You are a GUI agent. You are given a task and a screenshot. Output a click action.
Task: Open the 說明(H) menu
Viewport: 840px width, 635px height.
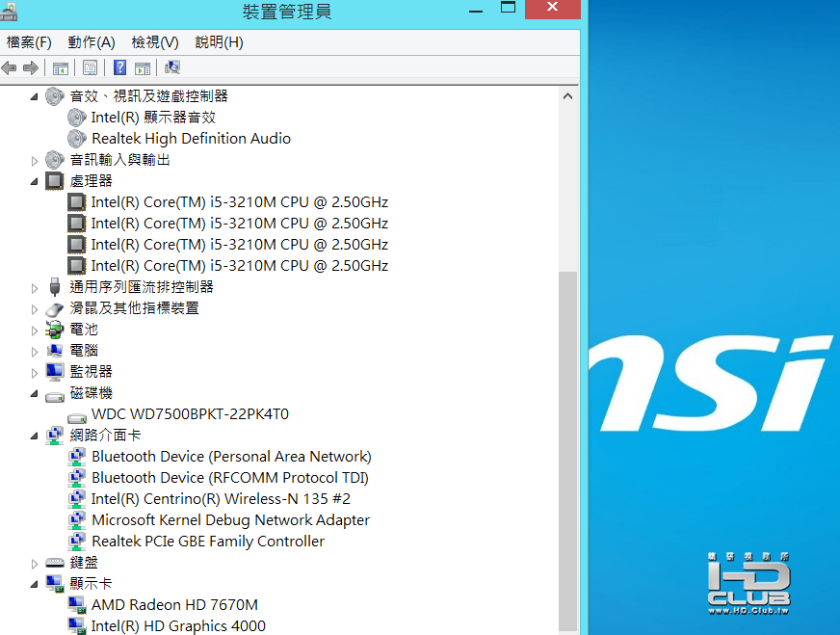219,42
